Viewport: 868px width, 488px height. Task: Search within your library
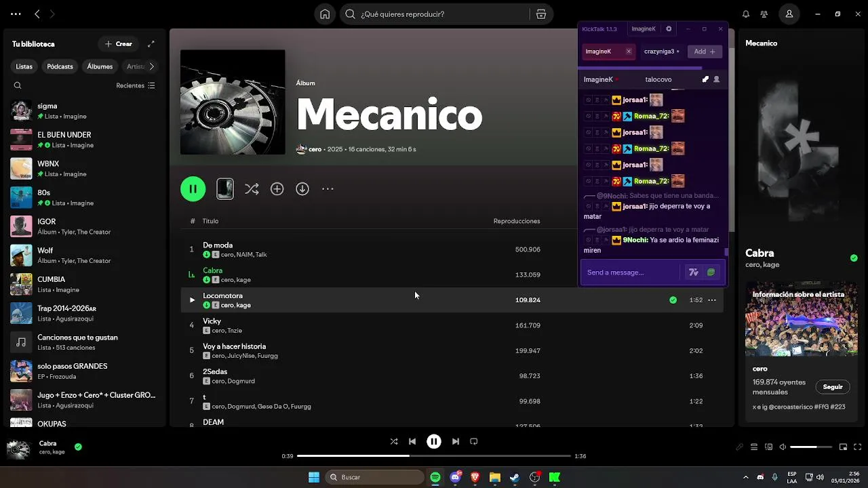pyautogui.click(x=18, y=86)
